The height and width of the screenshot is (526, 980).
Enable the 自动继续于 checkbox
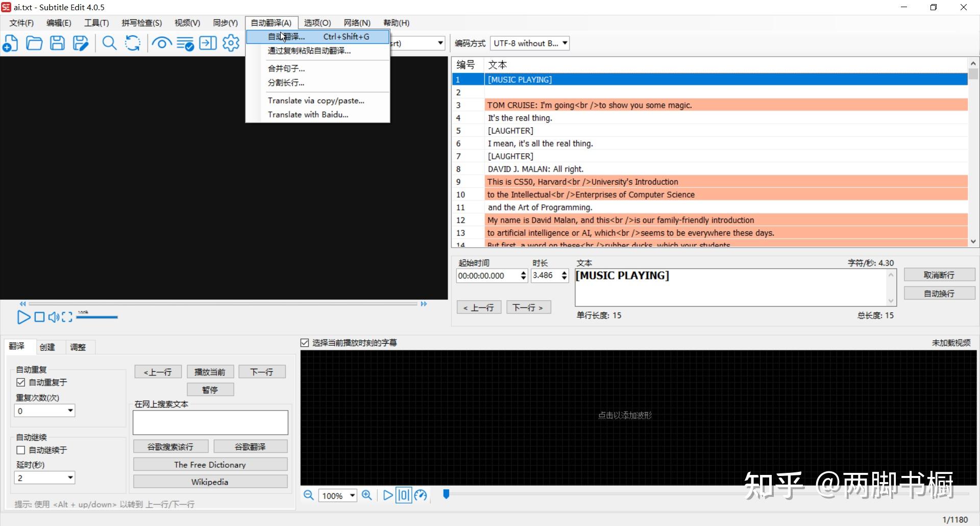click(21, 450)
